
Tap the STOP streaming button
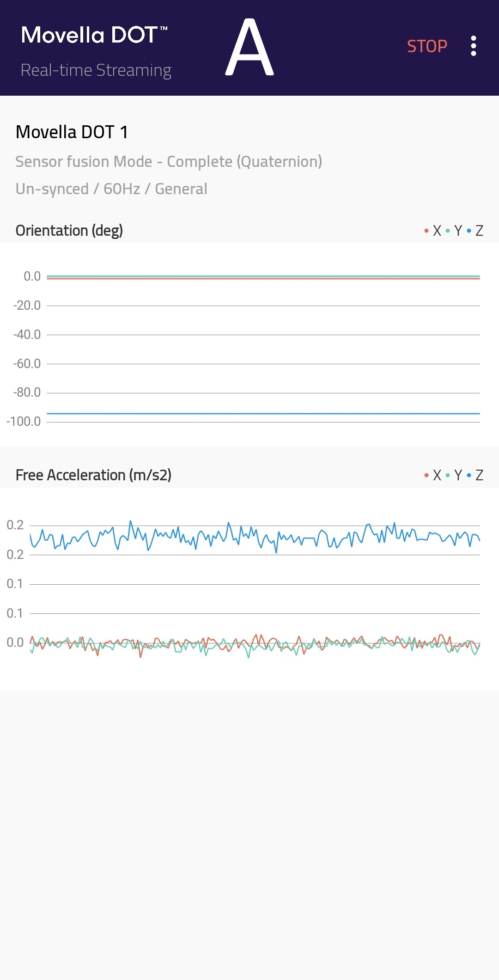(x=427, y=46)
